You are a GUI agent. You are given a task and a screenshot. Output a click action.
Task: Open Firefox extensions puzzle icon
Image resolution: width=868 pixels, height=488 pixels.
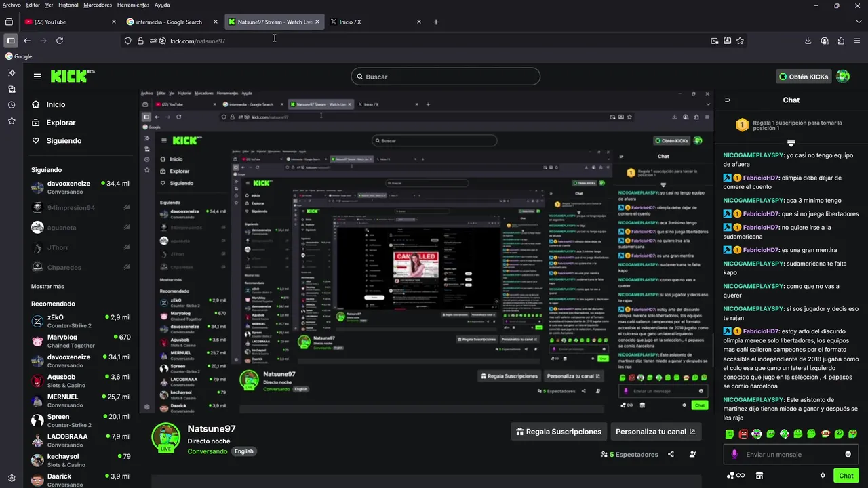(841, 41)
